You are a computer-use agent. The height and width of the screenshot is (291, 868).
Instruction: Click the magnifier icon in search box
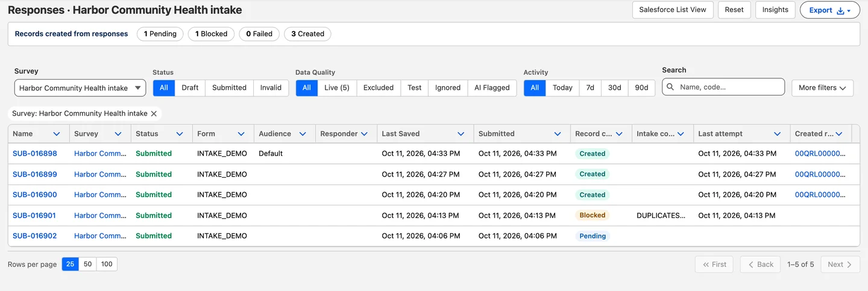point(670,87)
